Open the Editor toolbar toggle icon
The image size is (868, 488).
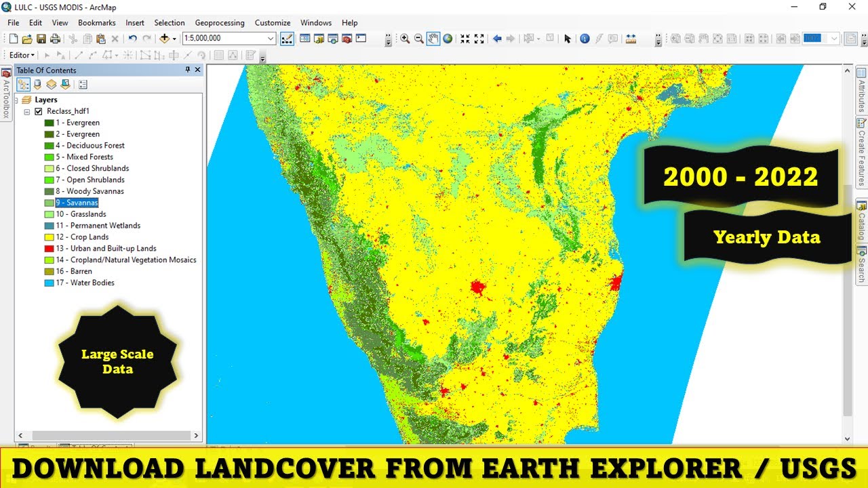[287, 39]
